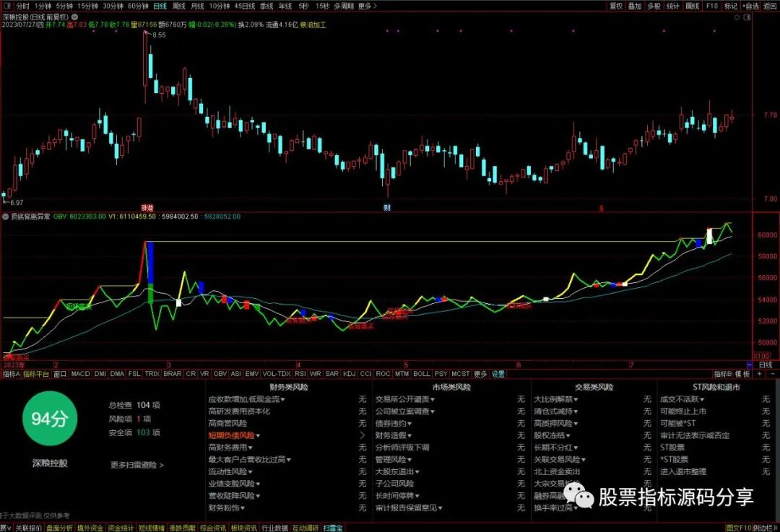Image resolution: width=780 pixels, height=532 pixels.
Task: Click the minus button at indicator bar end
Action: click(773, 374)
